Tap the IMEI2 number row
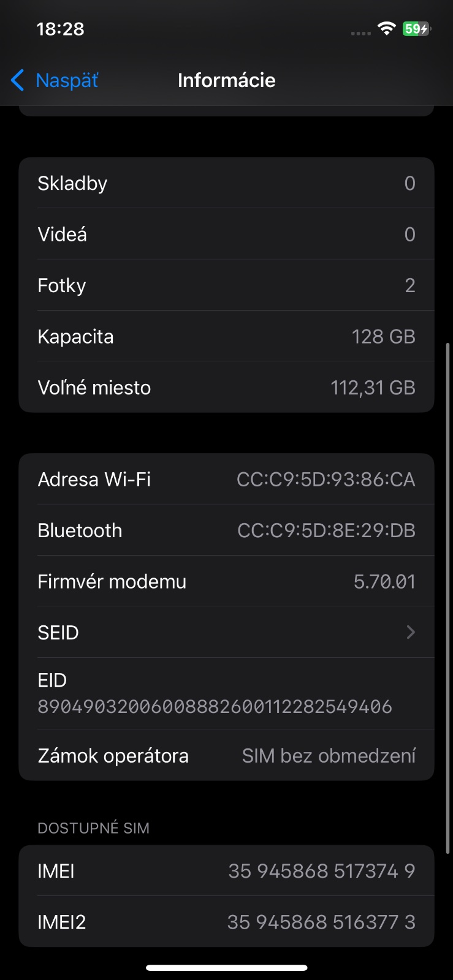This screenshot has width=453, height=980. 321,922
